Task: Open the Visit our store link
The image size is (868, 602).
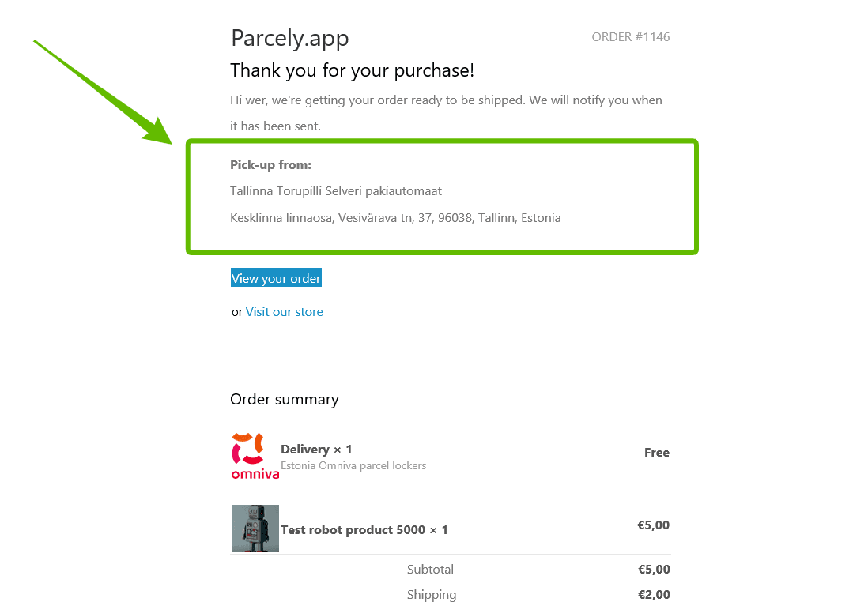Action: coord(284,312)
